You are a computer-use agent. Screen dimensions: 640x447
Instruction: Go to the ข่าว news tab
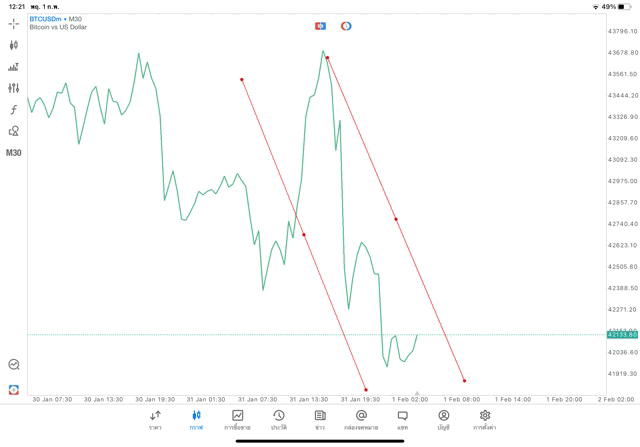click(x=320, y=420)
